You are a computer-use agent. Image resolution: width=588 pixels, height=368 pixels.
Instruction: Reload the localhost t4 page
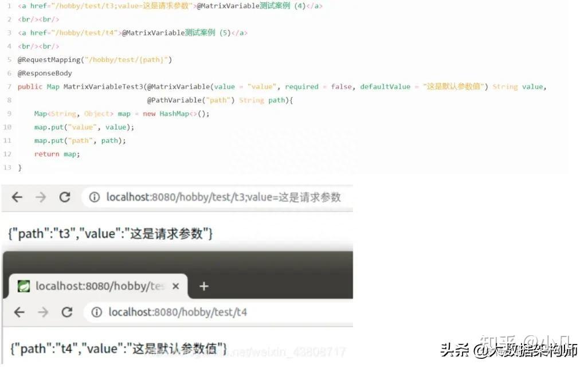coord(66,312)
